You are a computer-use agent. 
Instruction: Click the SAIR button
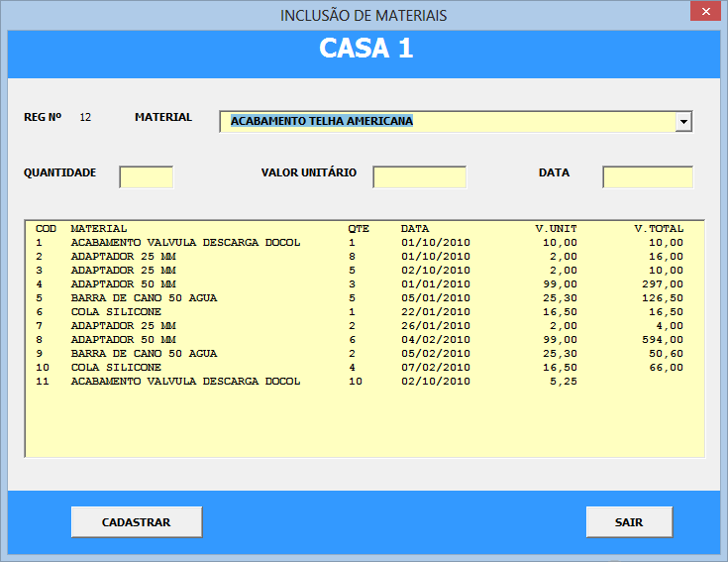pyautogui.click(x=629, y=522)
